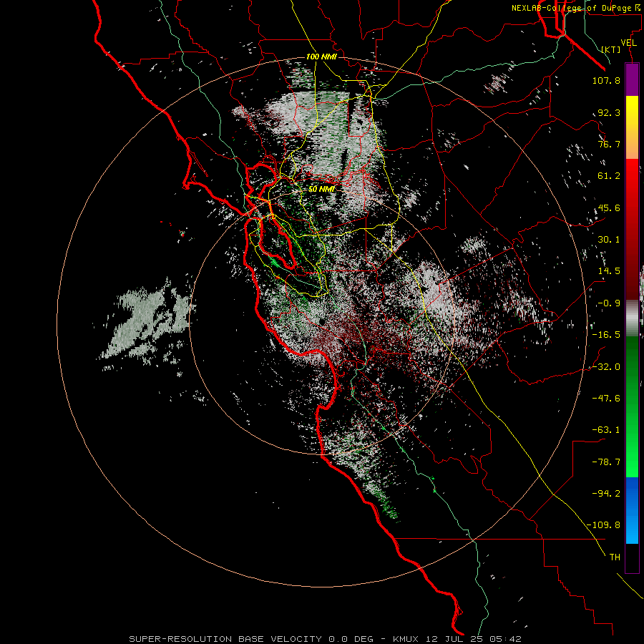
Task: Pick the black TH segment of the color bar
Action: [632, 558]
